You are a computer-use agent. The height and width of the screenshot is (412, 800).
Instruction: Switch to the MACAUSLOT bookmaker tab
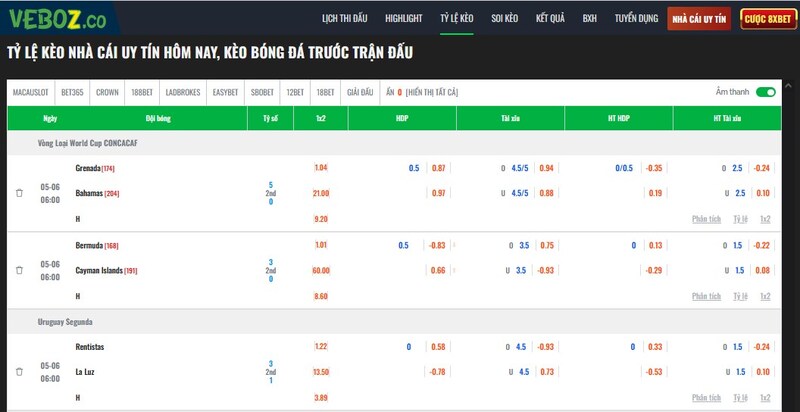pyautogui.click(x=31, y=92)
